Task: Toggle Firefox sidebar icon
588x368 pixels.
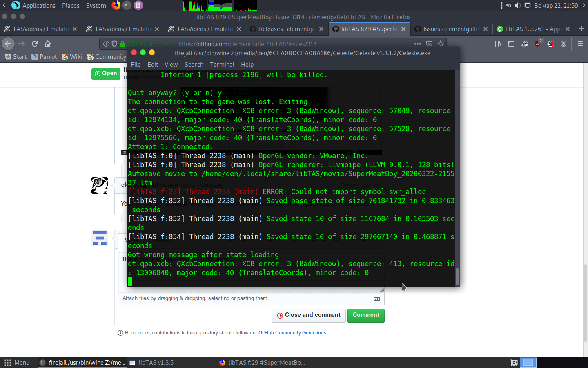Action: [x=511, y=44]
